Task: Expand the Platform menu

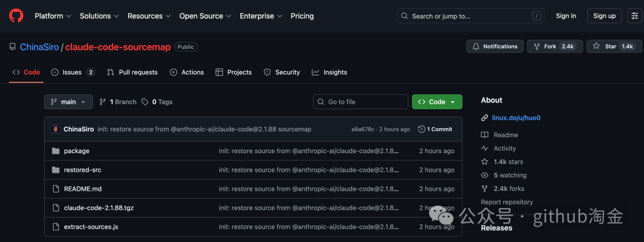Action: pos(52,16)
